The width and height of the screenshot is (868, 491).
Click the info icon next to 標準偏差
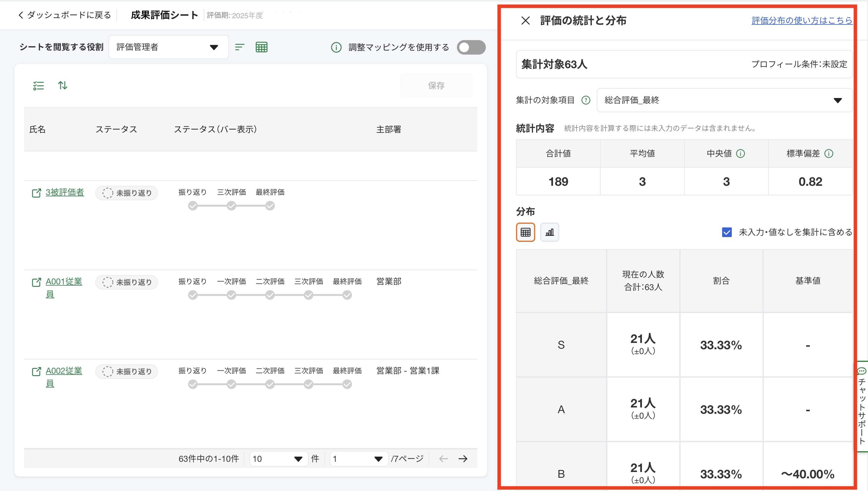829,154
